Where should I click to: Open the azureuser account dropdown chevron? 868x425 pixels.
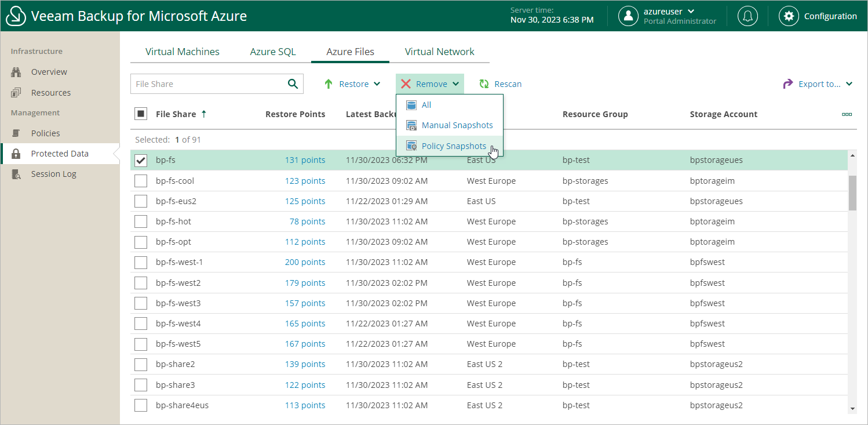click(x=691, y=11)
